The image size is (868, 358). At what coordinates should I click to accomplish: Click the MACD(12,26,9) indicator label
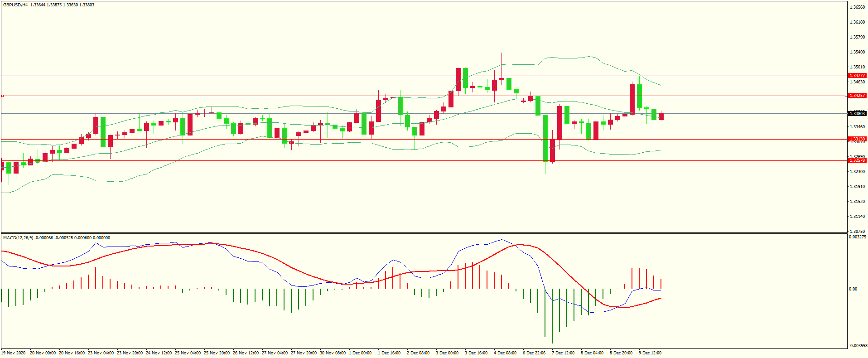(18, 238)
